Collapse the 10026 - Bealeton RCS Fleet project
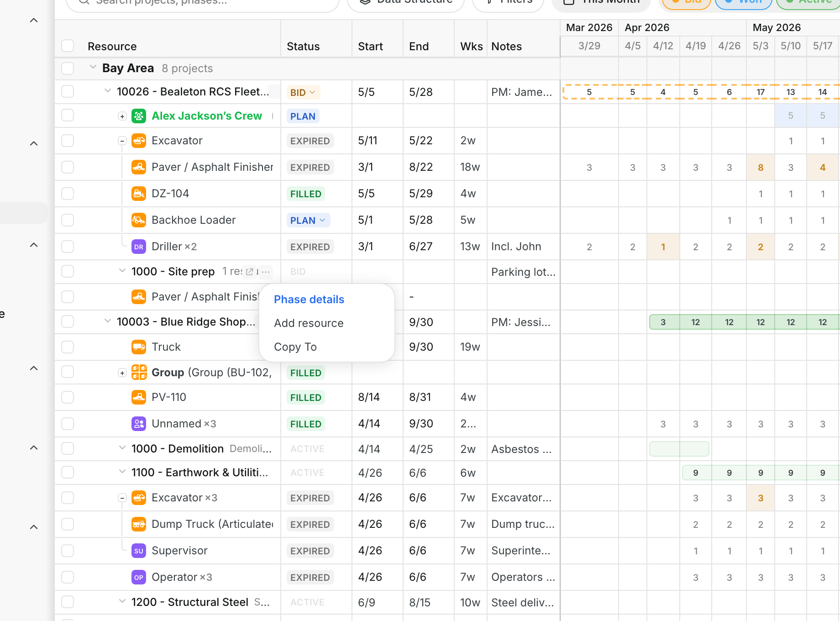 tap(108, 91)
